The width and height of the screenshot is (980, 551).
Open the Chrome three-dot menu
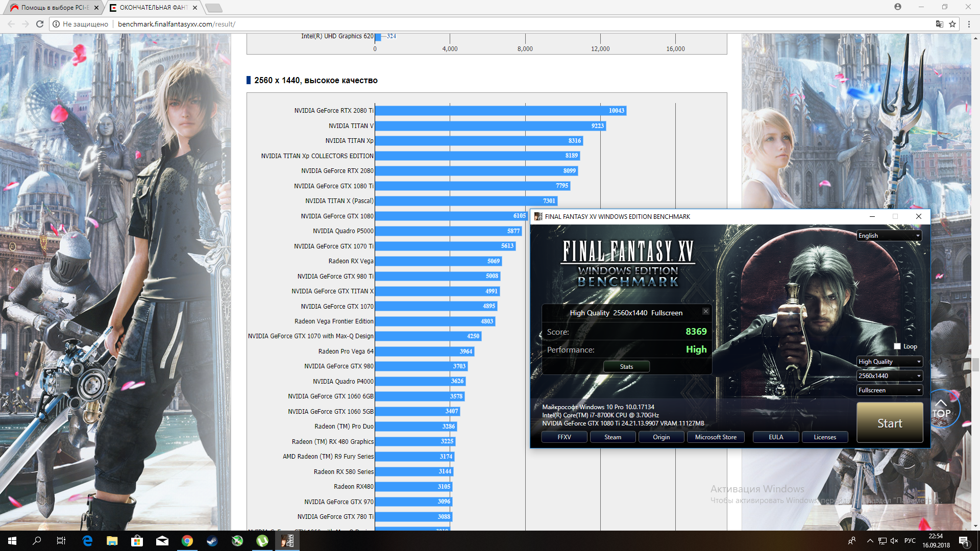pyautogui.click(x=969, y=24)
